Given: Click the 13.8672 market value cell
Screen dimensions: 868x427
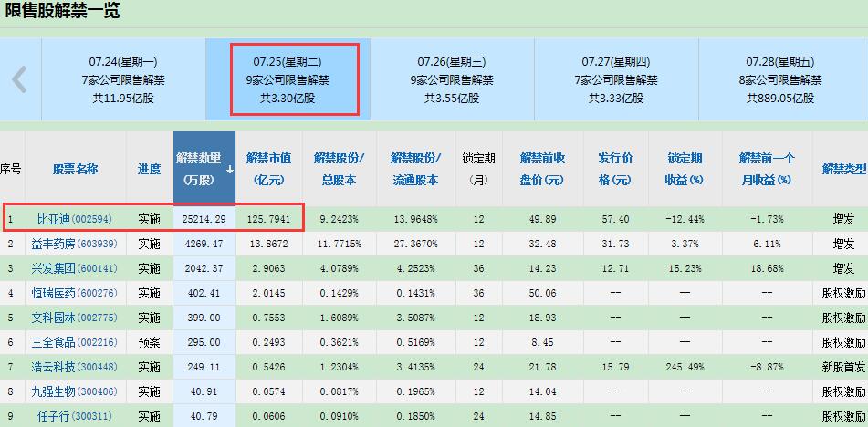Looking at the screenshot, I should click(x=268, y=244).
